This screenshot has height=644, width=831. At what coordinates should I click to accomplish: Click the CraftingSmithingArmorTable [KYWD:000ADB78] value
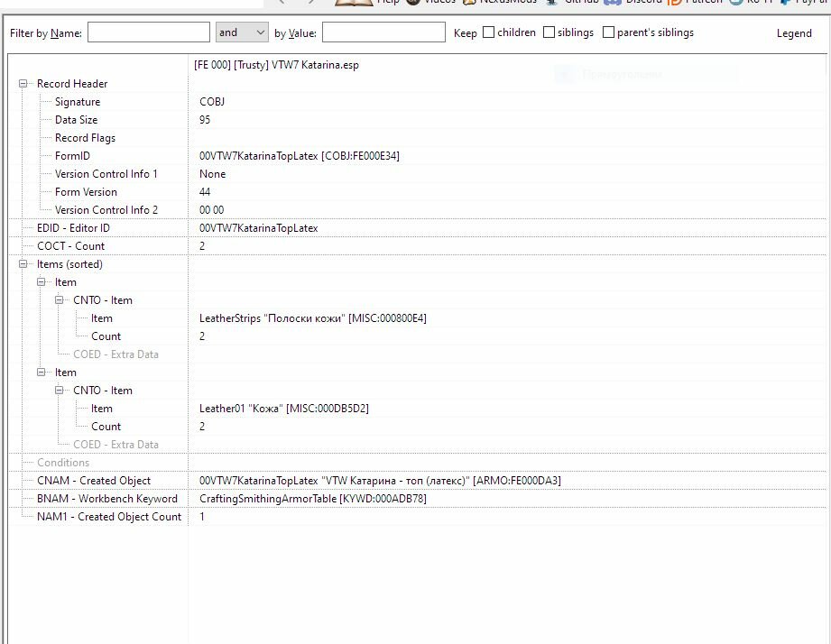coord(313,499)
